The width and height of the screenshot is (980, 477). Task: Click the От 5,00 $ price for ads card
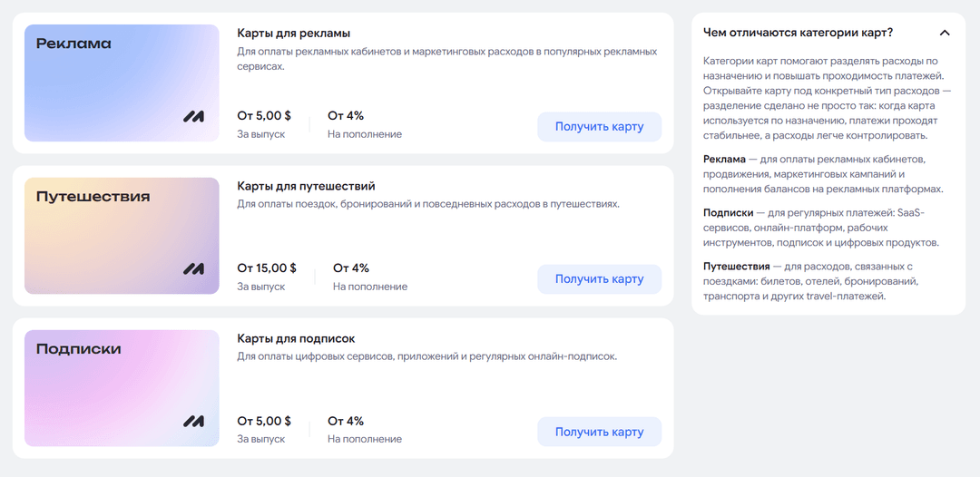[x=264, y=115]
